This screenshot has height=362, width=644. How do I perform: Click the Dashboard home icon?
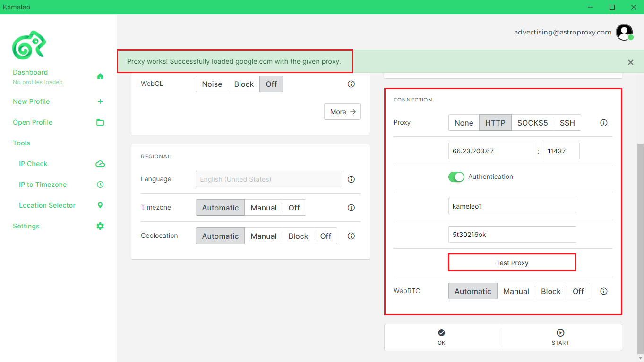100,76
